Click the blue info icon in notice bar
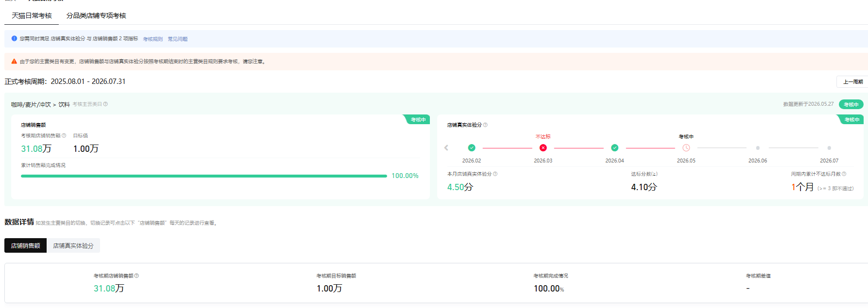This screenshot has height=308, width=868. click(14, 38)
